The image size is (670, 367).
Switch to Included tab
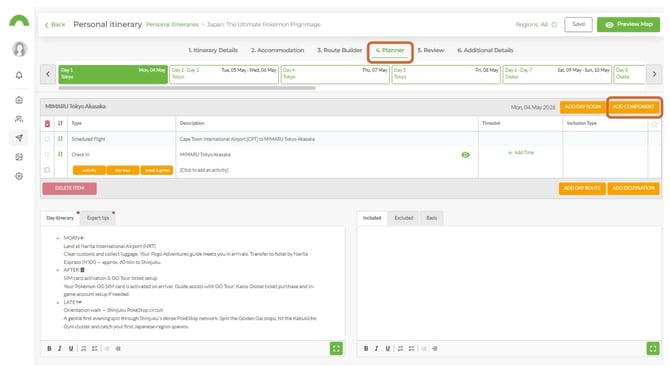(372, 218)
